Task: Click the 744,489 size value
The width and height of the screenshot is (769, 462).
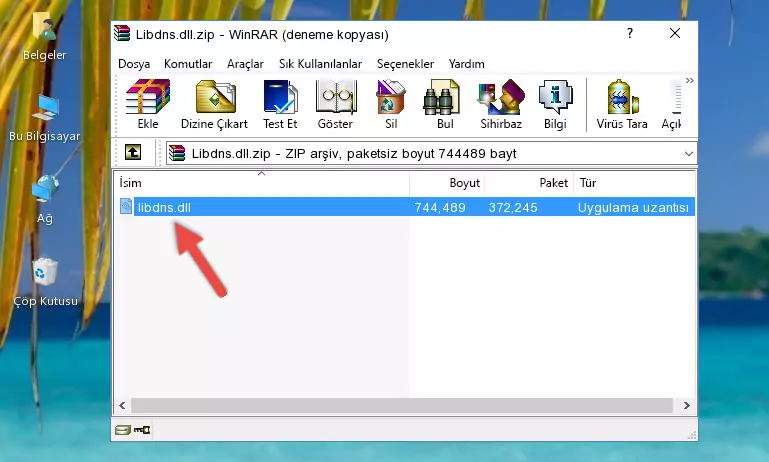Action: pos(440,207)
